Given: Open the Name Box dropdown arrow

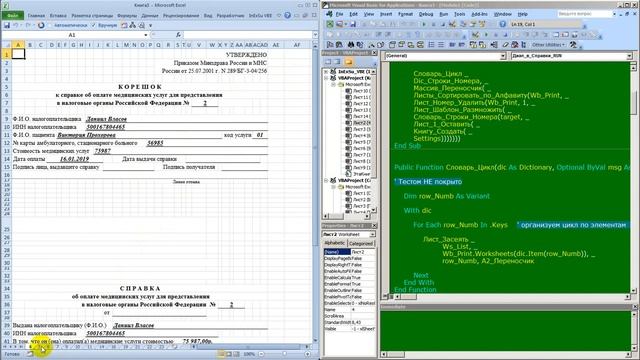Looking at the screenshot, I should tap(145, 35).
